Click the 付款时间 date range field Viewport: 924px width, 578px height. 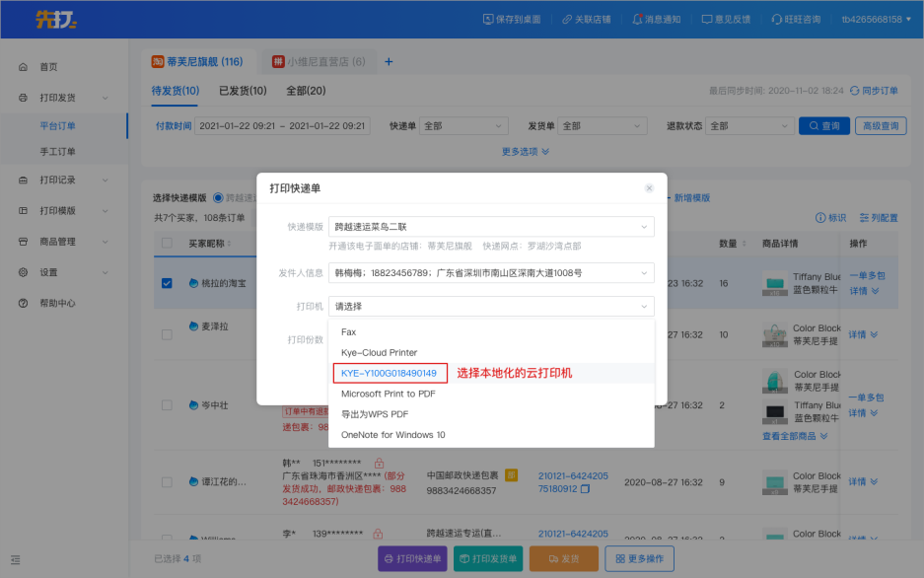(x=281, y=126)
